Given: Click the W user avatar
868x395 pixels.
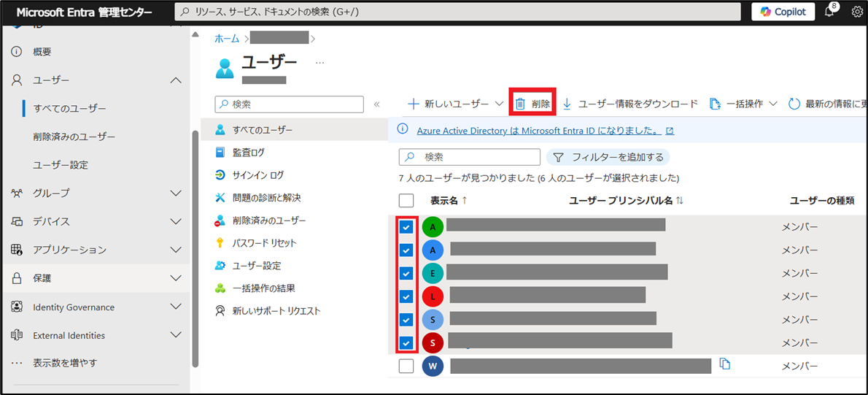Looking at the screenshot, I should pyautogui.click(x=433, y=367).
